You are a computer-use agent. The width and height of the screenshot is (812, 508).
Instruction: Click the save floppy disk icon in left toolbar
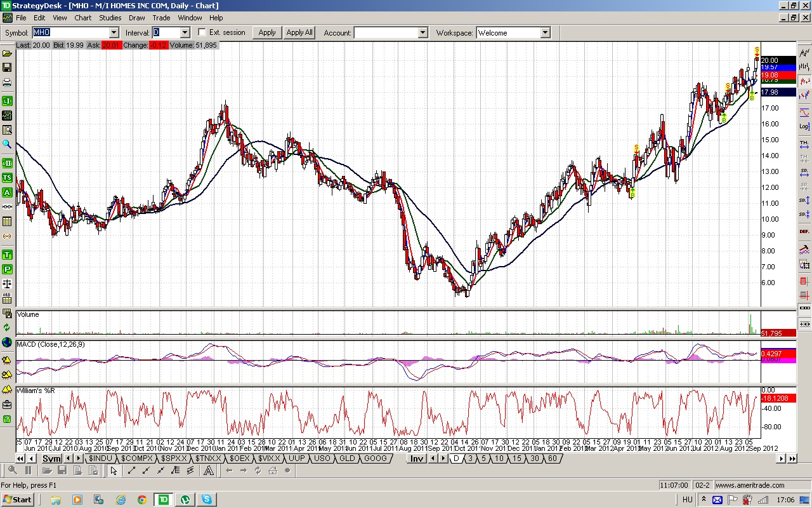(7, 67)
